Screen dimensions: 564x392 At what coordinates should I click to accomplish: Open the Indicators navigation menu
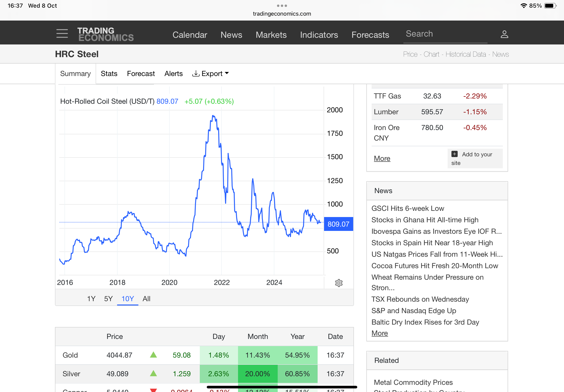(x=319, y=35)
